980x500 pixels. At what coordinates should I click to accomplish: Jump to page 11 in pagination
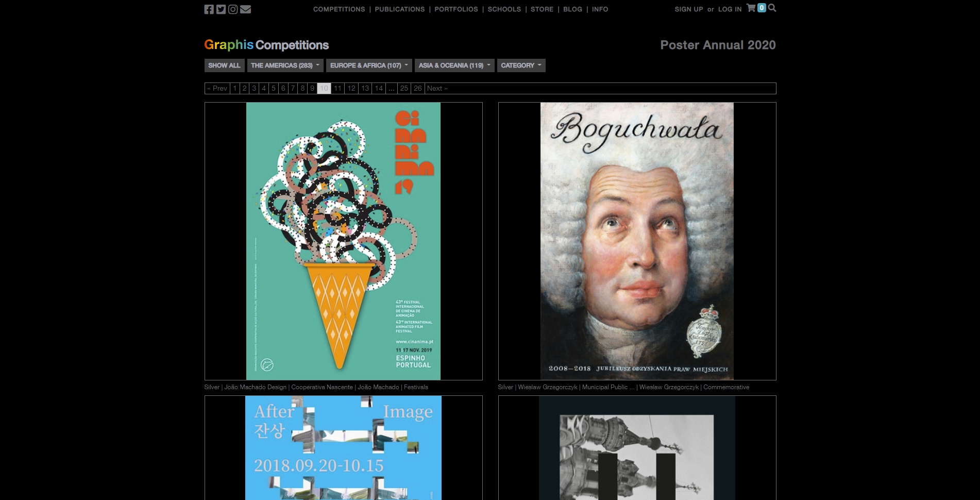337,89
